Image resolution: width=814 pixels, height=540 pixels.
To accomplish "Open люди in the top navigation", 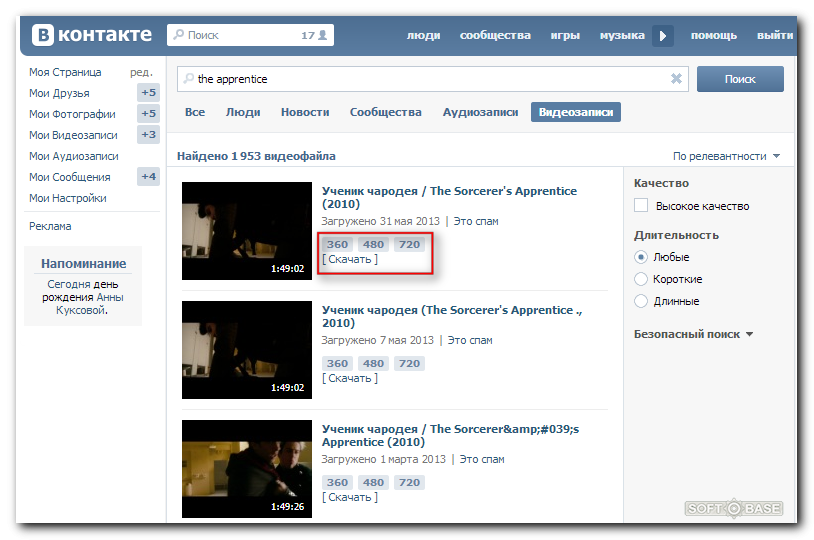I will 423,35.
